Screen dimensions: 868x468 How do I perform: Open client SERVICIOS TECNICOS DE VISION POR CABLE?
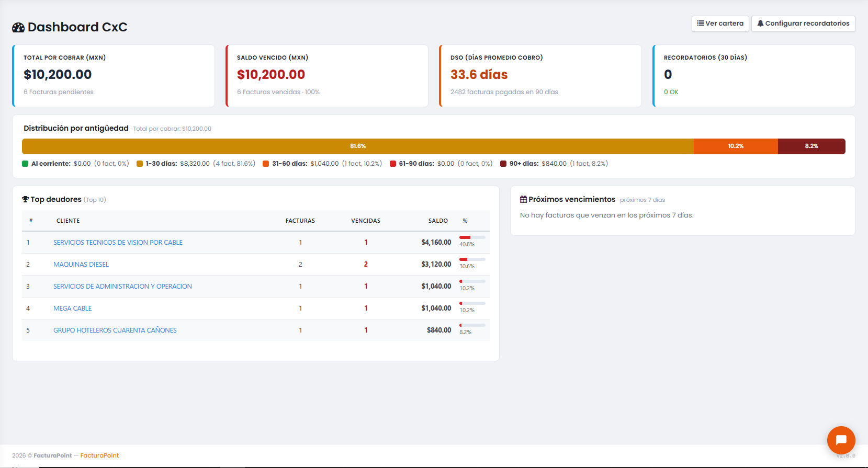point(118,243)
